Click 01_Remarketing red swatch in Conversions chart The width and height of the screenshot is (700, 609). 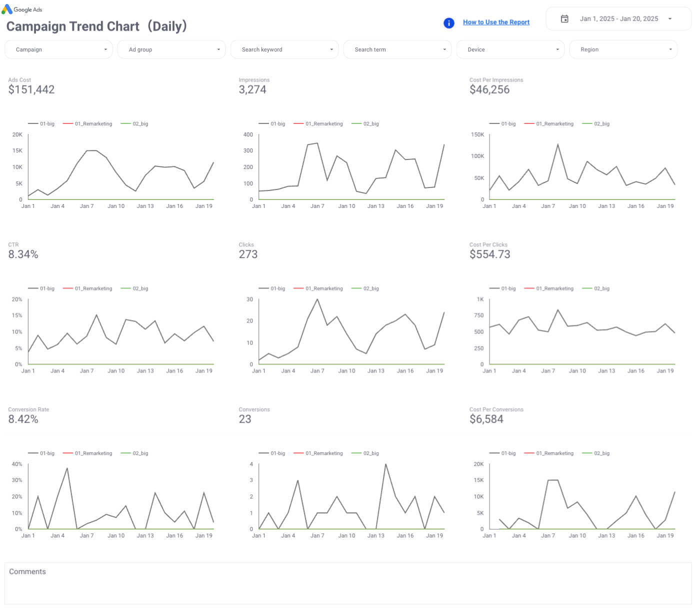pos(298,453)
